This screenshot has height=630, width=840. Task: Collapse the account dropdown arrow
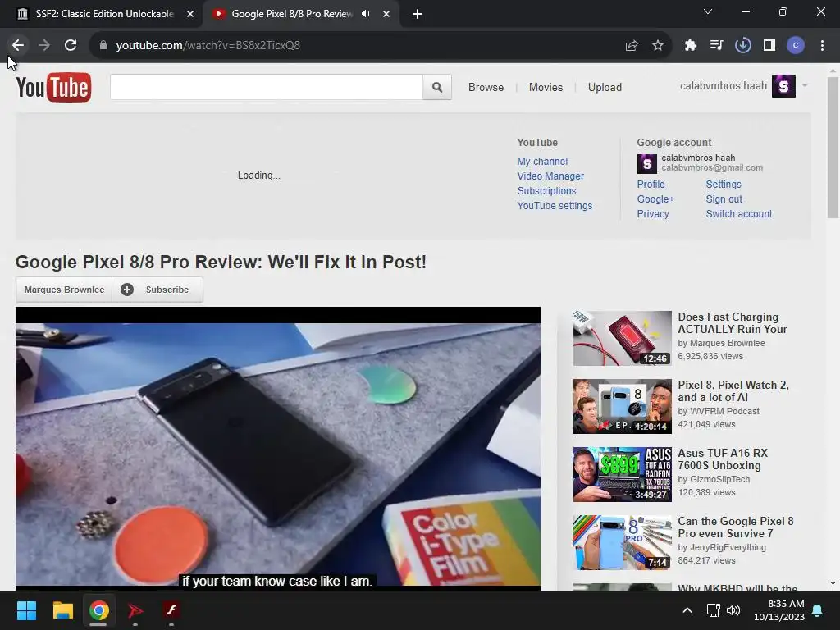pos(804,85)
